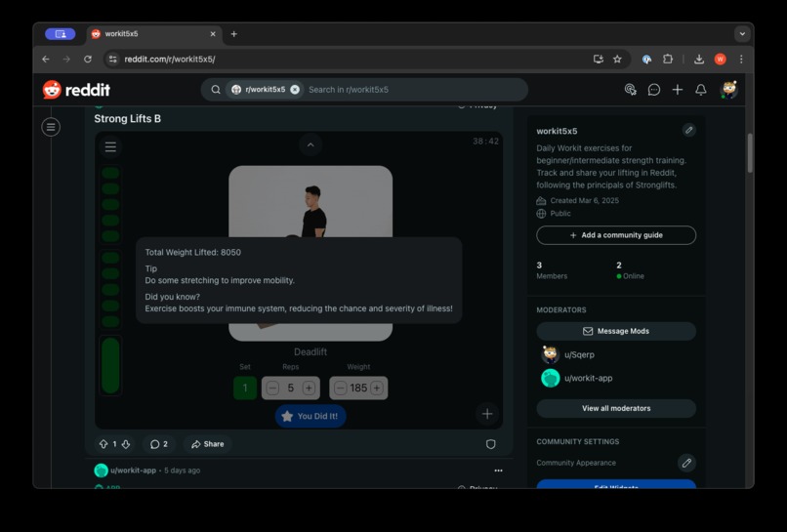
Task: Click the search magnifier icon
Action: [x=216, y=90]
